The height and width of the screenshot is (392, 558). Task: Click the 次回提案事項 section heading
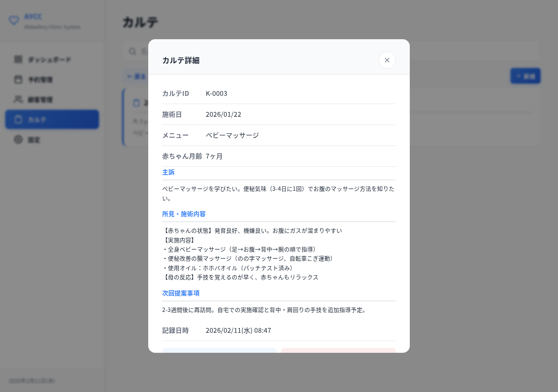coord(180,293)
